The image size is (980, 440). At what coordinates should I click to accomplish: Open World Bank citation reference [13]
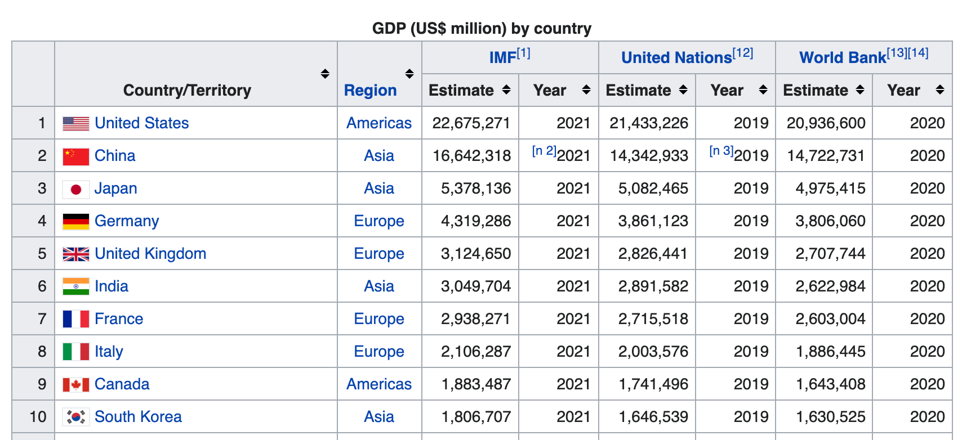[897, 53]
